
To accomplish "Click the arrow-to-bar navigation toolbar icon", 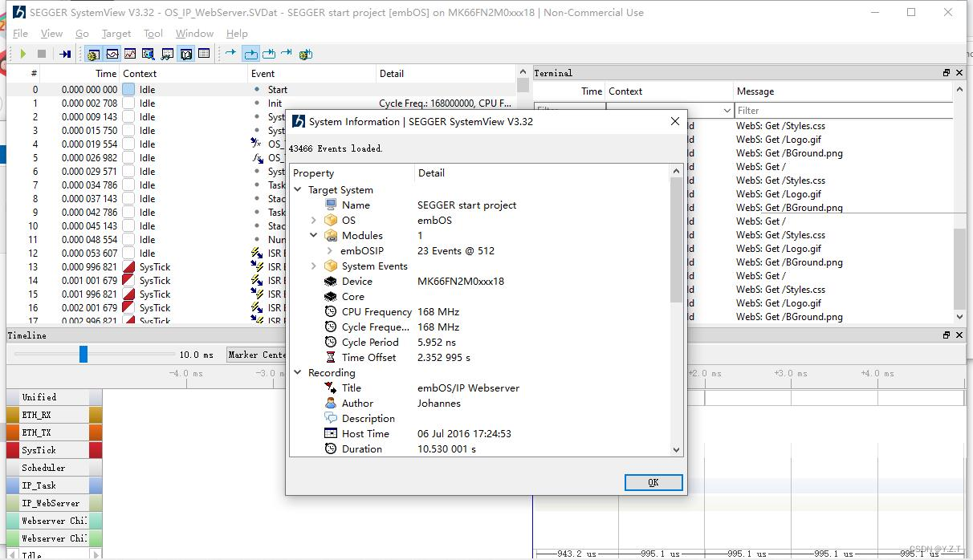I will 287,54.
